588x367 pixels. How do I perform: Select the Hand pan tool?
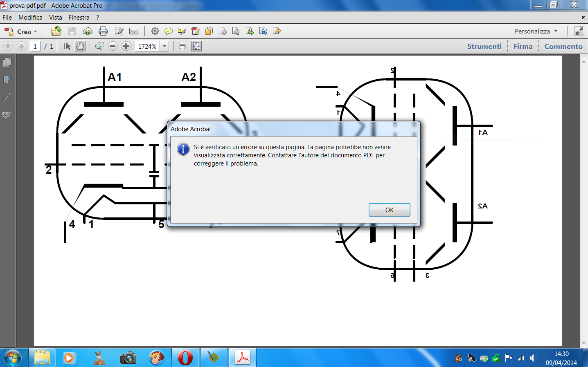coord(80,46)
